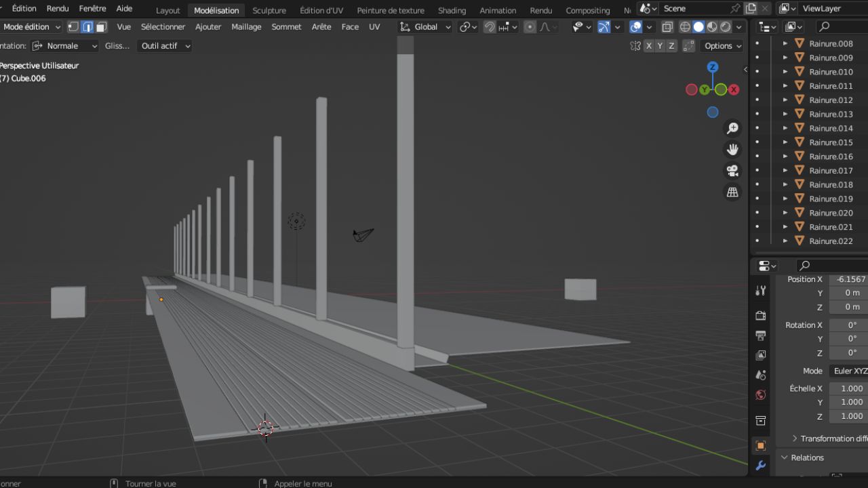Collapse Relations panel

point(785,457)
